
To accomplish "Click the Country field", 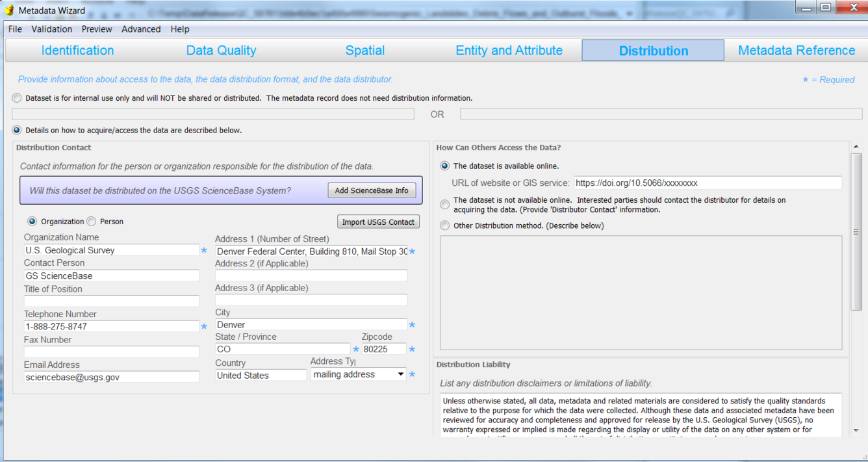I will pyautogui.click(x=261, y=375).
